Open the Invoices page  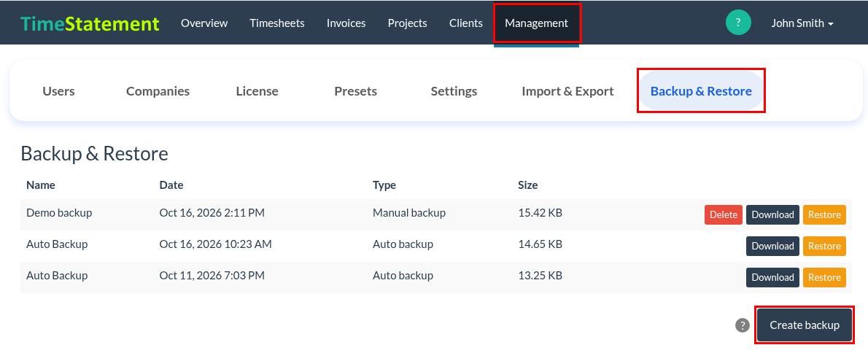click(346, 23)
